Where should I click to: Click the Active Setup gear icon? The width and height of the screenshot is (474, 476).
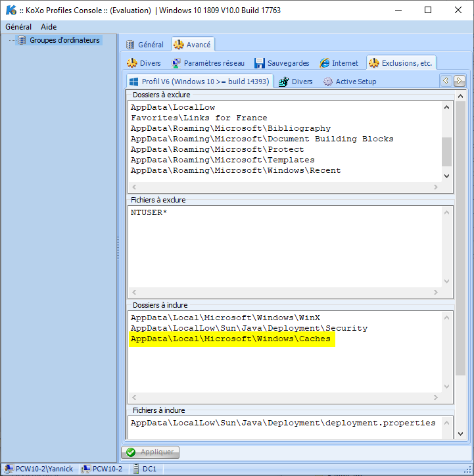pyautogui.click(x=328, y=82)
